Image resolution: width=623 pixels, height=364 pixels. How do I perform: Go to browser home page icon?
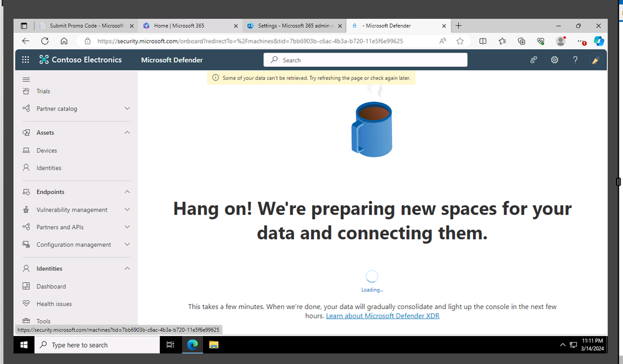[x=64, y=41]
